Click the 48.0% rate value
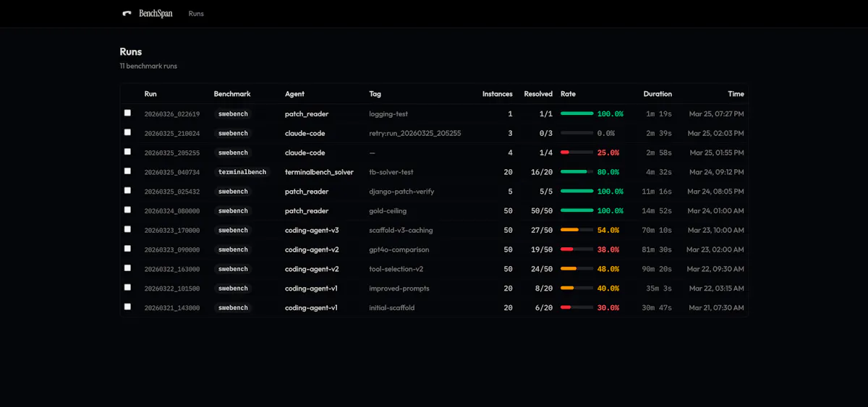The height and width of the screenshot is (407, 868). click(x=608, y=269)
